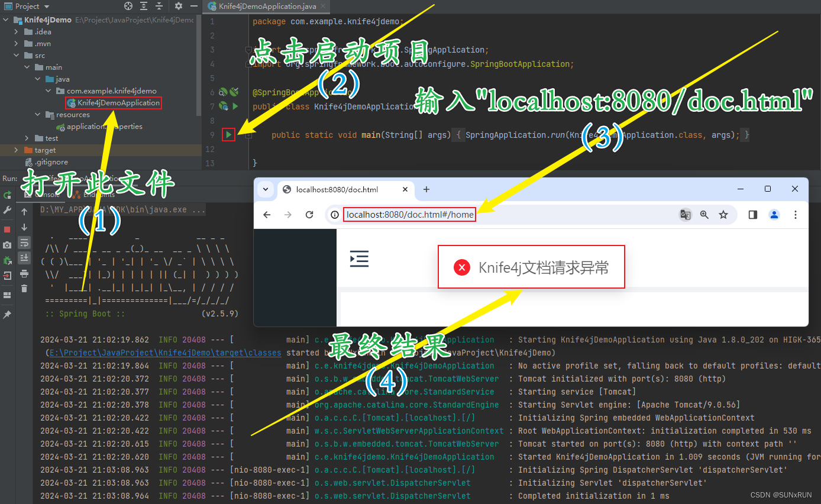Screen dimensions: 821x504
Task: Hide the Project tool window
Action: pos(194,6)
